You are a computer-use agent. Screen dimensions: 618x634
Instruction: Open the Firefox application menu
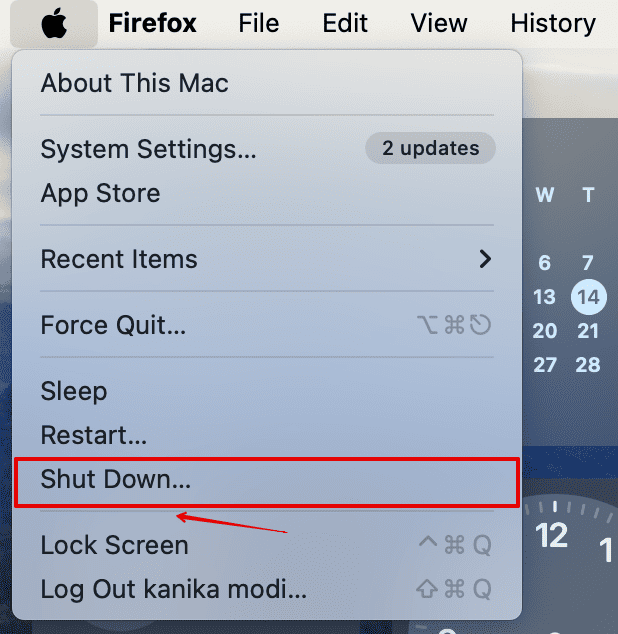(152, 23)
